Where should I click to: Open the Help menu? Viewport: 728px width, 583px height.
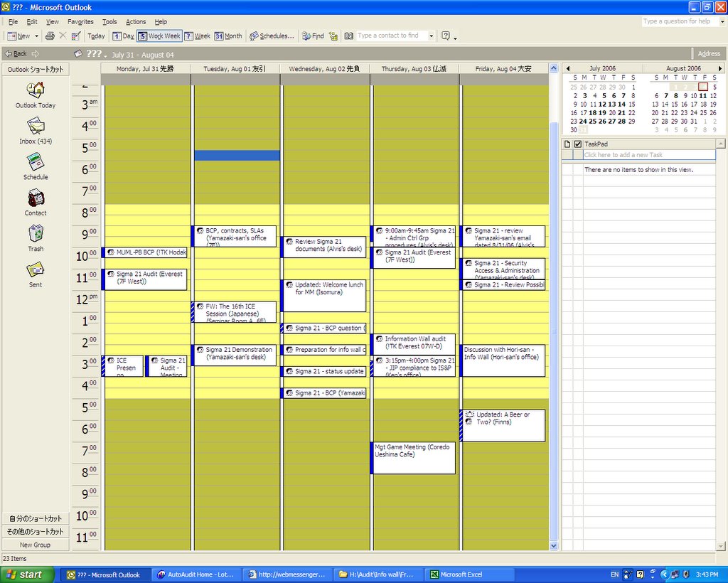click(161, 22)
